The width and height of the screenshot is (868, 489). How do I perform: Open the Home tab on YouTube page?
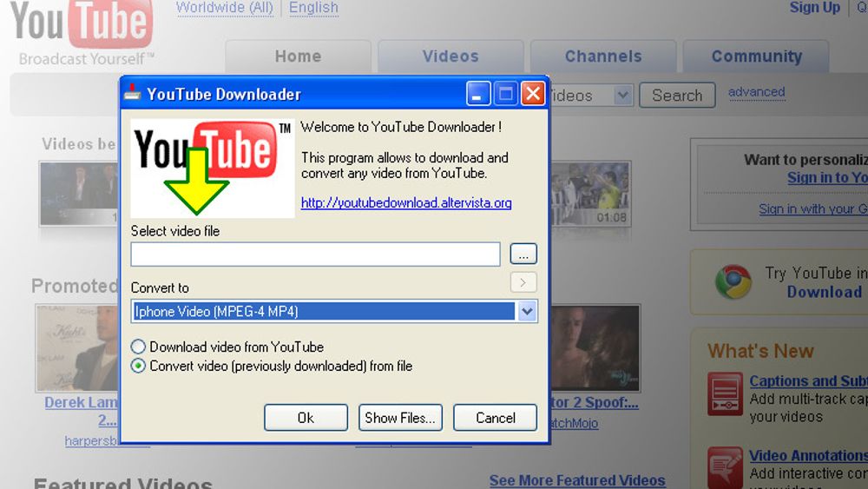tap(298, 56)
